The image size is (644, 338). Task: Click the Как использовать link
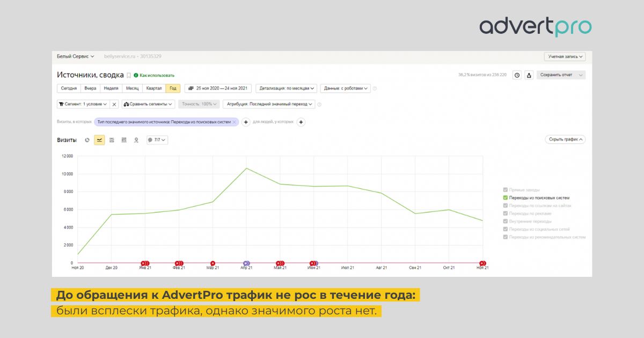coord(157,76)
